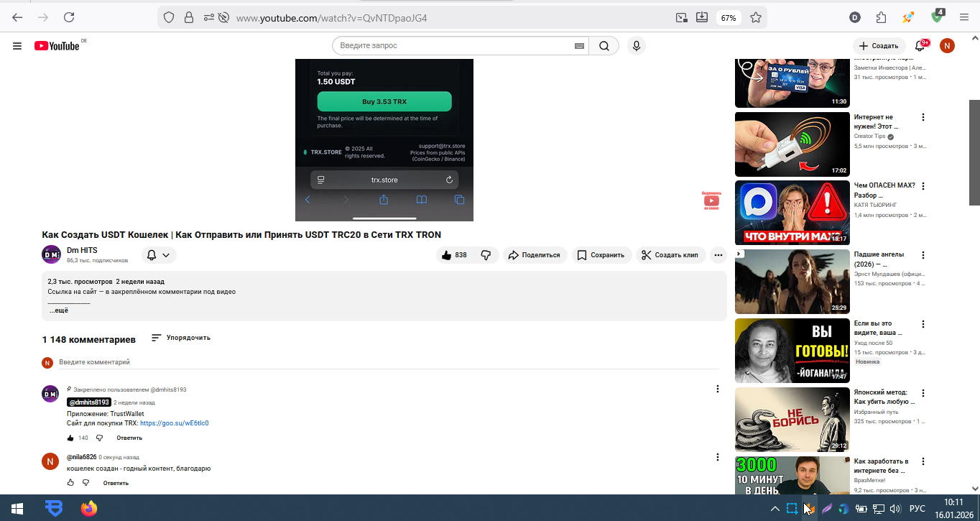Open the goo.su link in pinned comment
Viewport: 980px width, 521px height.
point(175,423)
